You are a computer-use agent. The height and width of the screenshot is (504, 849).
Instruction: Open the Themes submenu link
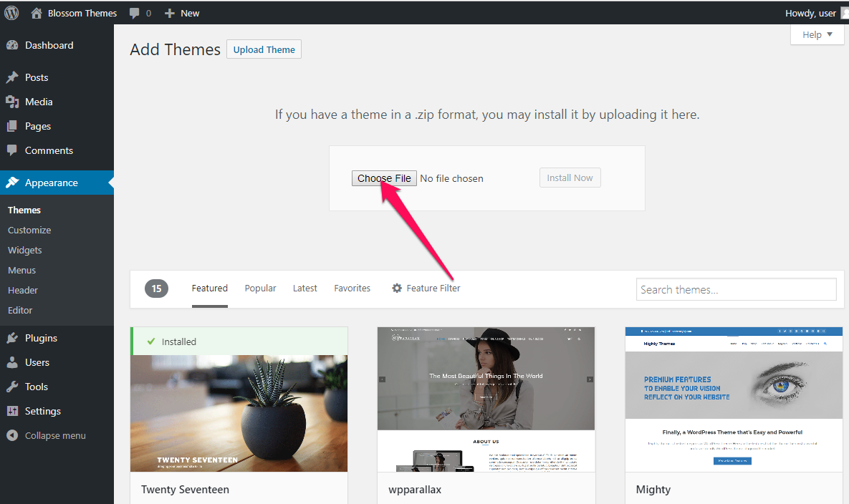[x=24, y=210]
